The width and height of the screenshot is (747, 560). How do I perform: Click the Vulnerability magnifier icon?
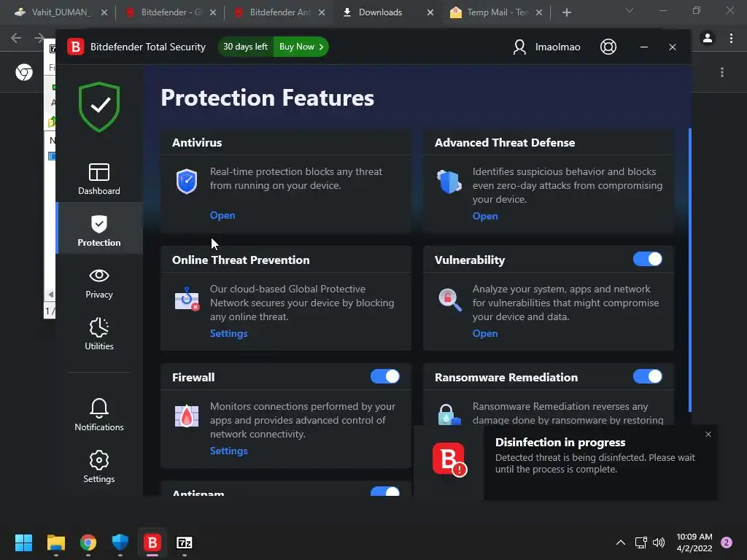449,299
